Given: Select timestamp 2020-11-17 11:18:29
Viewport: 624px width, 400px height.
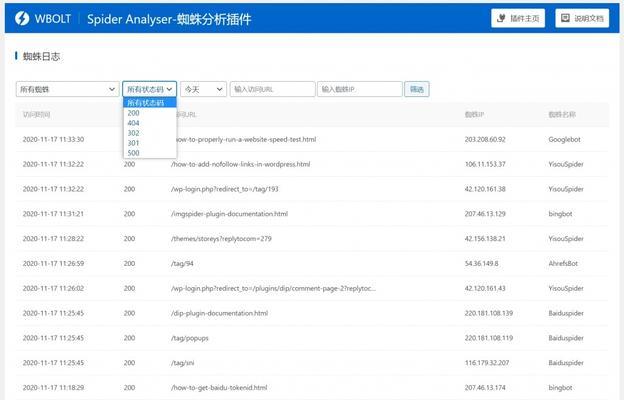Looking at the screenshot, I should 53,388.
